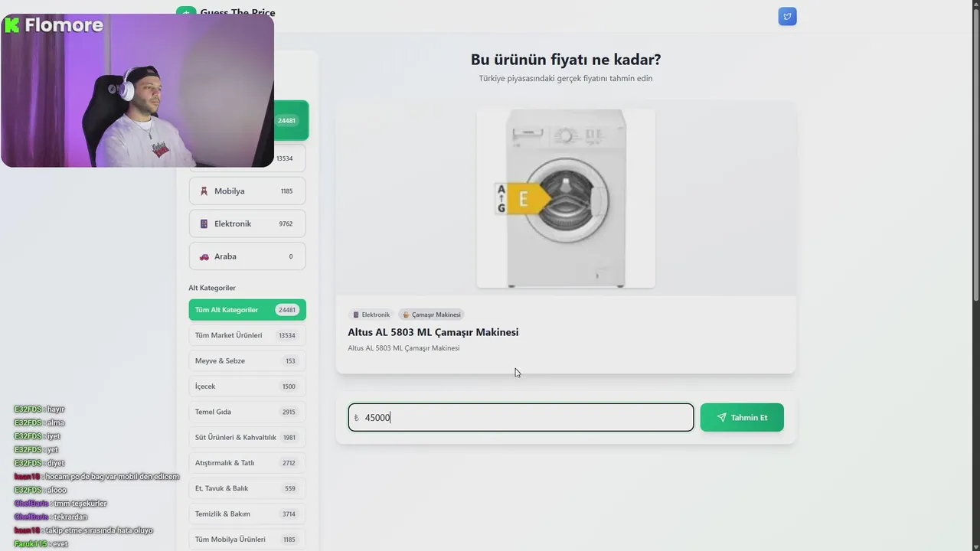Viewport: 980px width, 551px height.
Task: Click the device icon beside Elektronik
Action: click(204, 224)
